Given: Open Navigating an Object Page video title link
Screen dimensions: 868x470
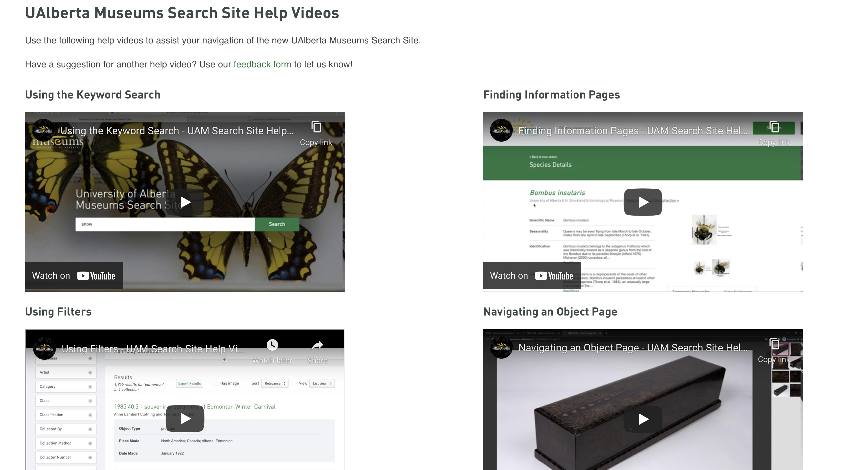Looking at the screenshot, I should (x=632, y=348).
